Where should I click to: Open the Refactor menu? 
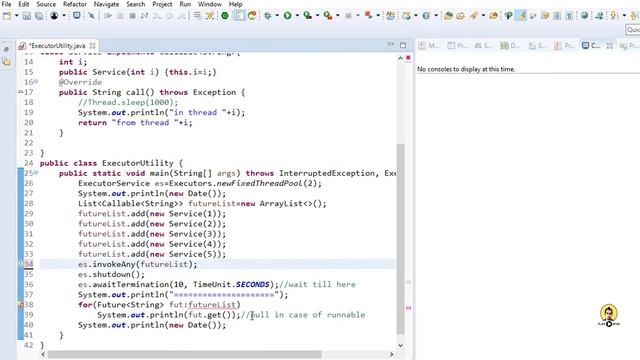pos(75,4)
